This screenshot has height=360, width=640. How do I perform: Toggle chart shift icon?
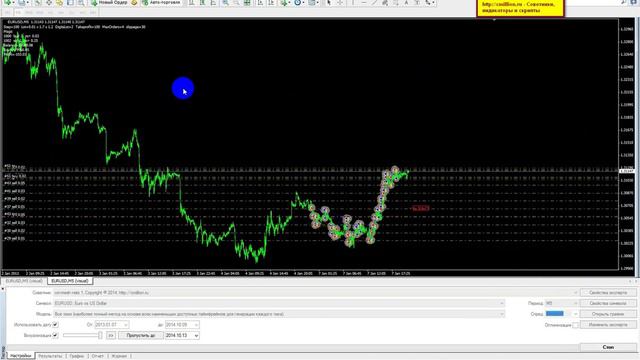click(x=271, y=2)
